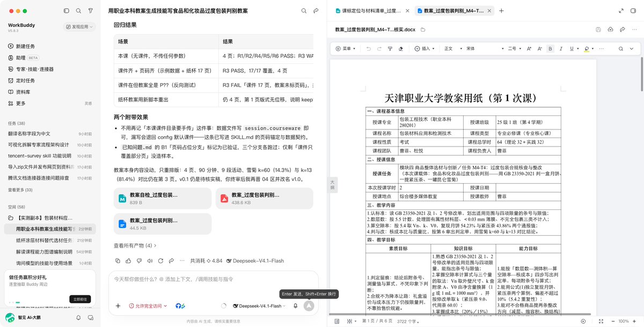Image resolution: width=644 pixels, height=327 pixels.
Task: Decrease font size with A- icon
Action: click(539, 49)
